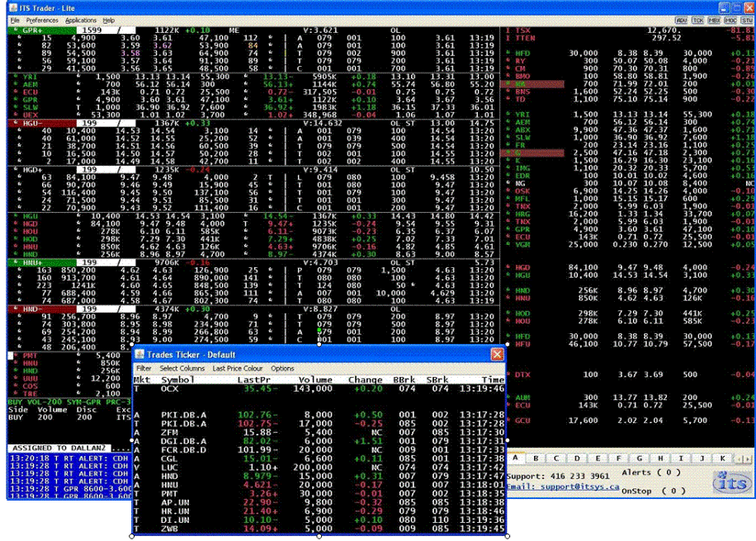Open Filter menu in Trades Ticker
This screenshot has width=756, height=541.
144,368
